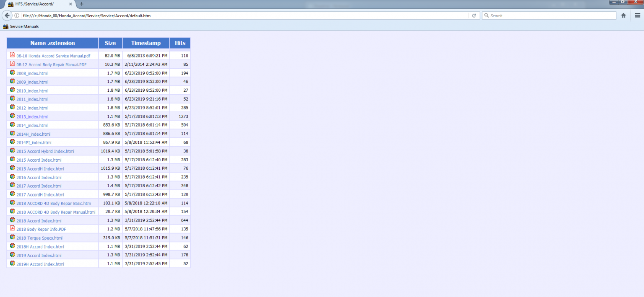This screenshot has height=297, width=644.
Task: Click the file icon beside 2013_index.html
Action: 12,116
